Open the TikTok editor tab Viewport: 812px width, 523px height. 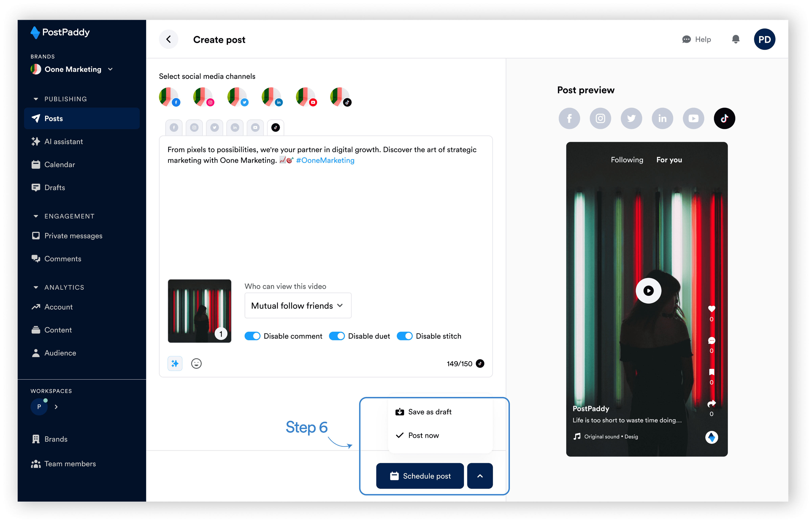[x=275, y=128]
